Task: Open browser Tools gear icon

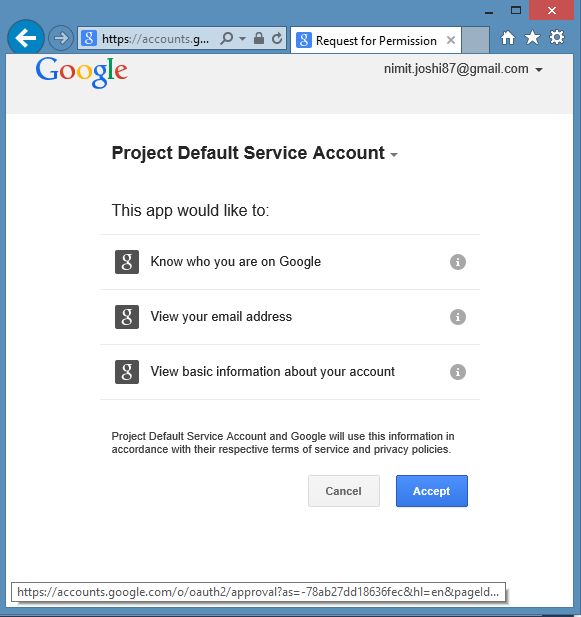Action: click(557, 38)
